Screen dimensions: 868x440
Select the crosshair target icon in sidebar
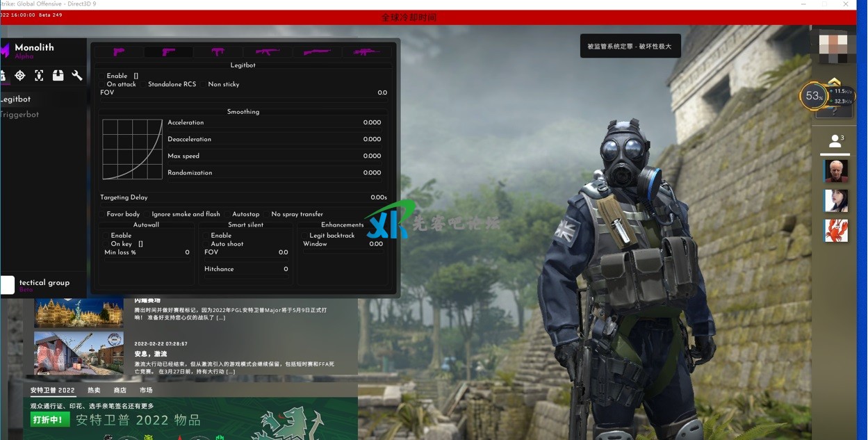tap(20, 75)
